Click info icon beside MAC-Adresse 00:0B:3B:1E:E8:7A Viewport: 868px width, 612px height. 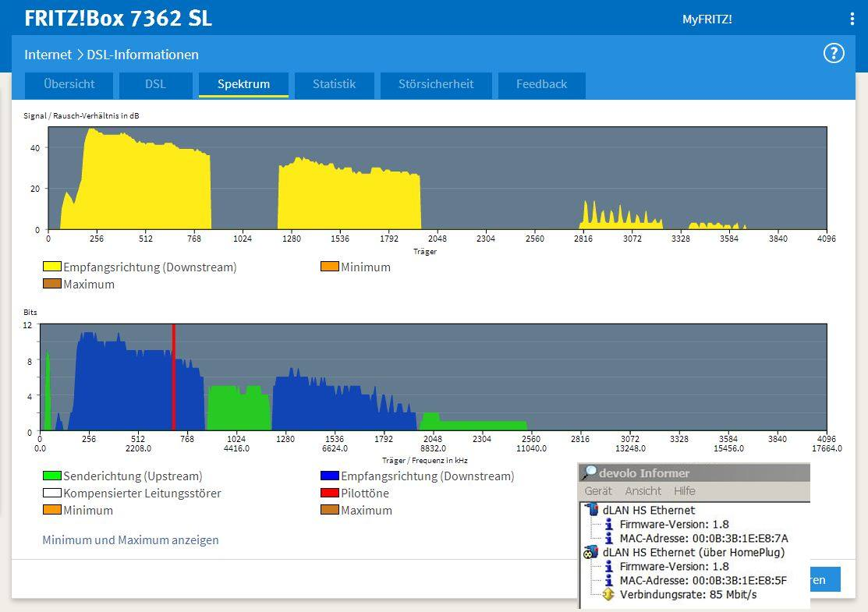[609, 538]
